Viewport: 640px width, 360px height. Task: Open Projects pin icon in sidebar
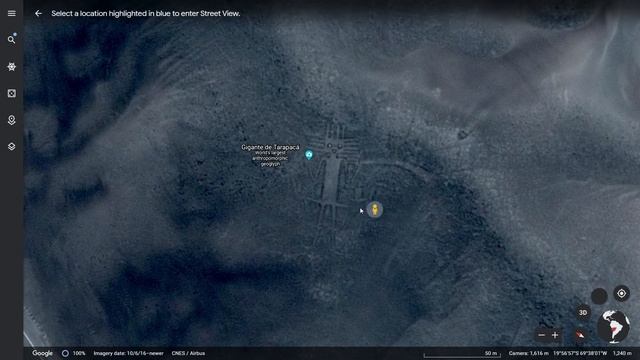tap(11, 120)
